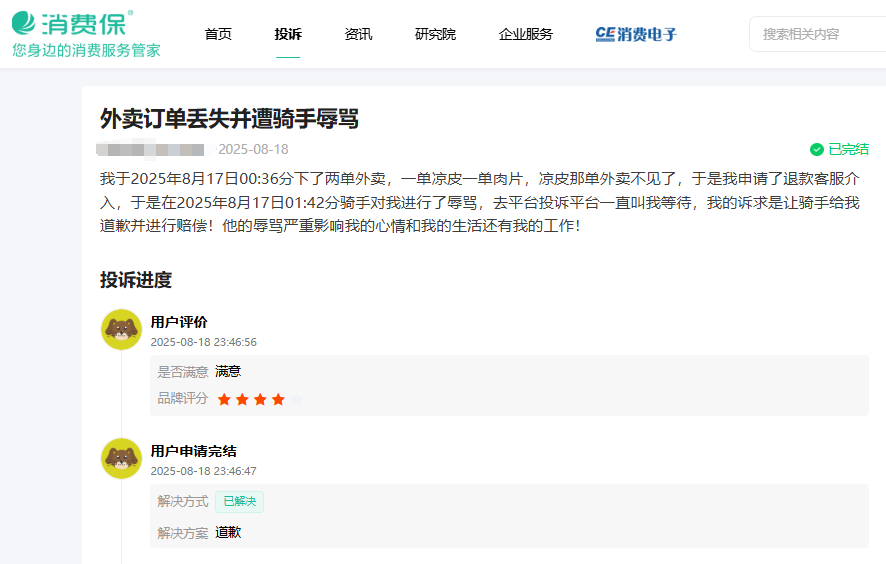Open the 研究院 menu item
The width and height of the screenshot is (886, 564).
435,34
